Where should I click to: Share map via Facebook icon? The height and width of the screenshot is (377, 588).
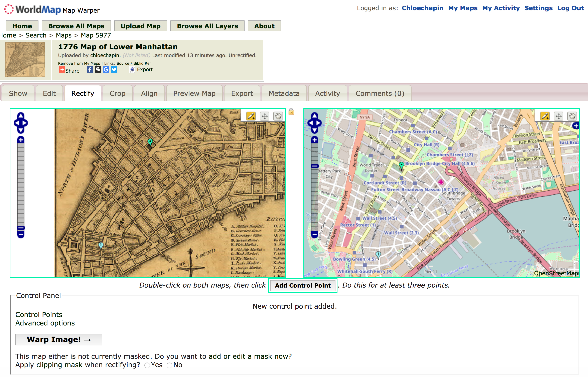point(90,70)
